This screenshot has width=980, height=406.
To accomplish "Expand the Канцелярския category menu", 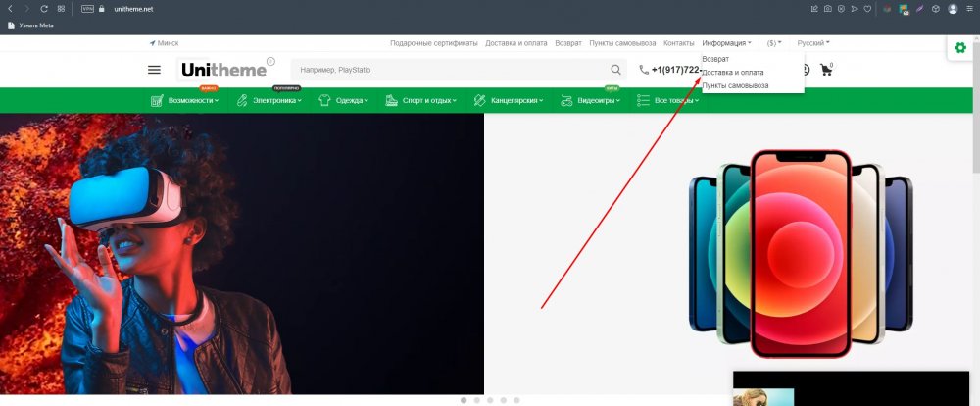I will point(508,100).
